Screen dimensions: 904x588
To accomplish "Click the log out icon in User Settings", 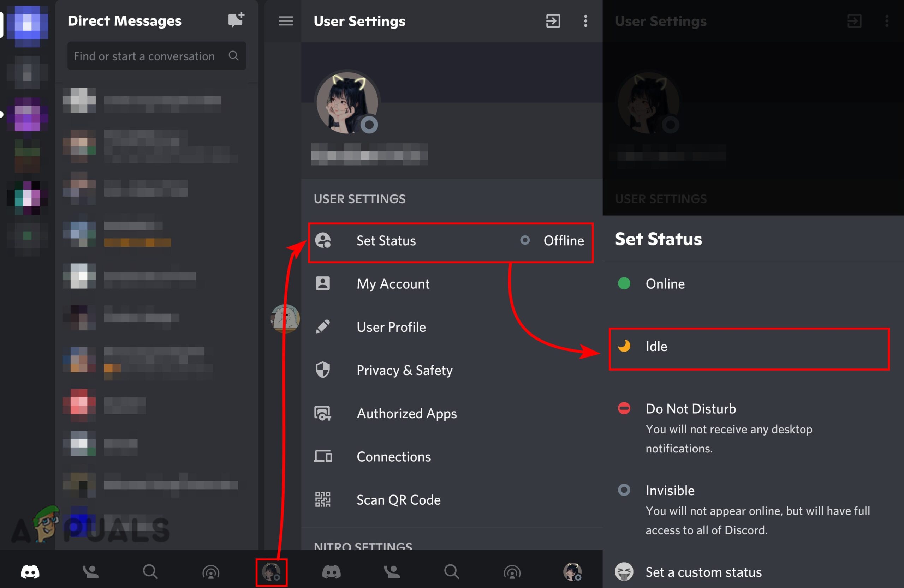I will 553,21.
